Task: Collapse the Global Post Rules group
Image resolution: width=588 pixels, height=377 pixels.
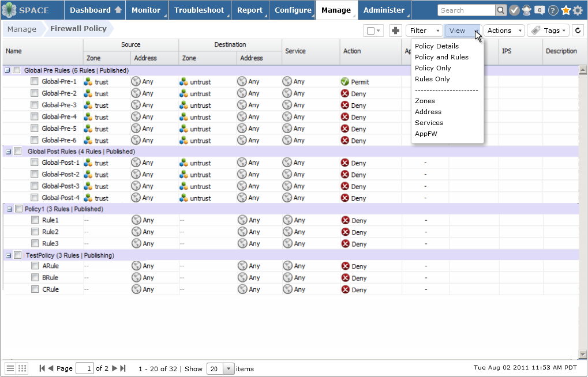Action: (8, 152)
